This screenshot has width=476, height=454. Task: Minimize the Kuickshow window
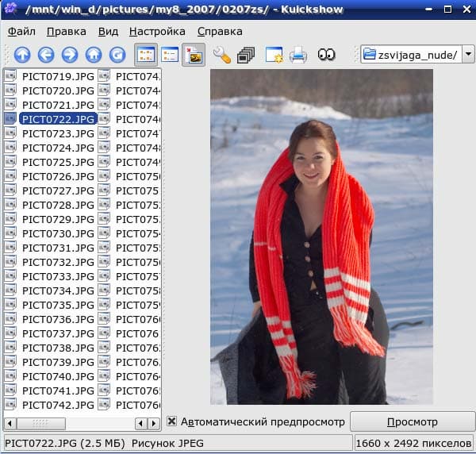(429, 9)
